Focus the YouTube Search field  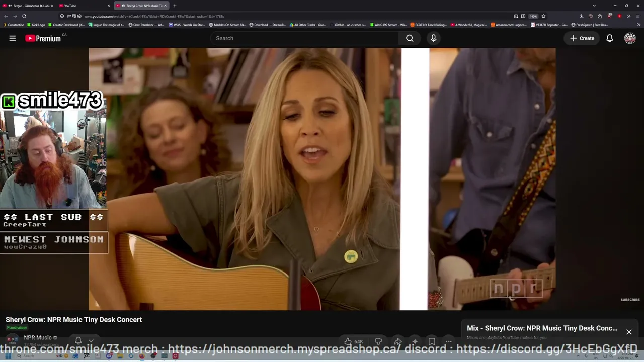(x=305, y=38)
